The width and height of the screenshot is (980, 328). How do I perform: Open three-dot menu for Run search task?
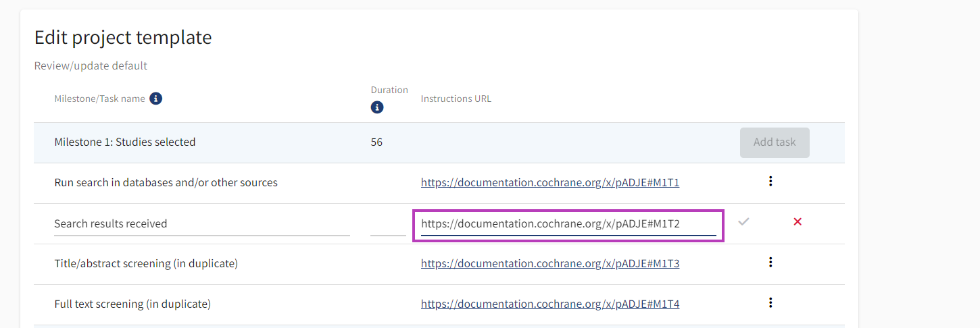(x=770, y=182)
